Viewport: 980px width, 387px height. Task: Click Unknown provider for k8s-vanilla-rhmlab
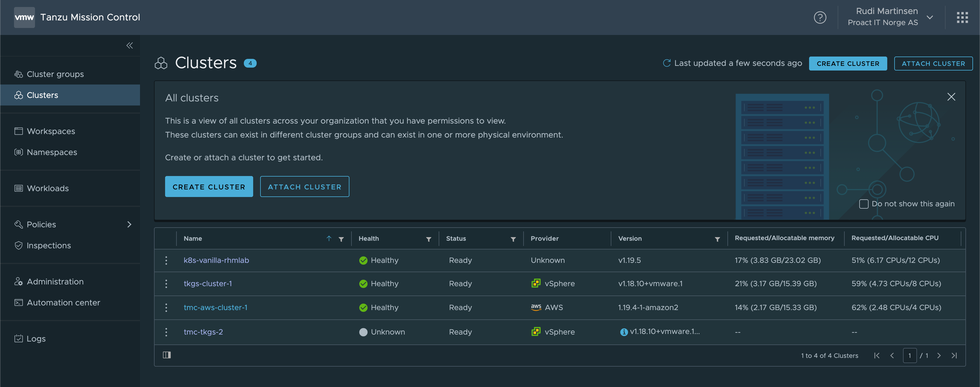coord(547,261)
